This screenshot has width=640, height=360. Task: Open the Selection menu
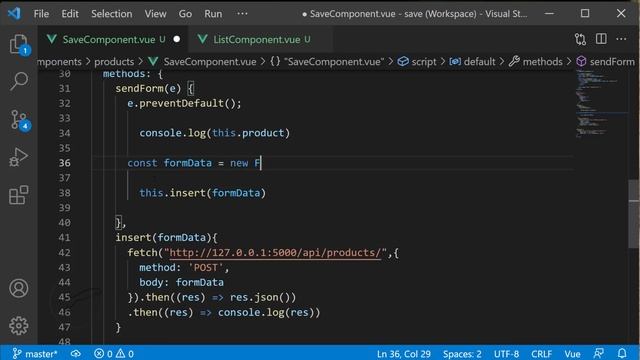(111, 14)
